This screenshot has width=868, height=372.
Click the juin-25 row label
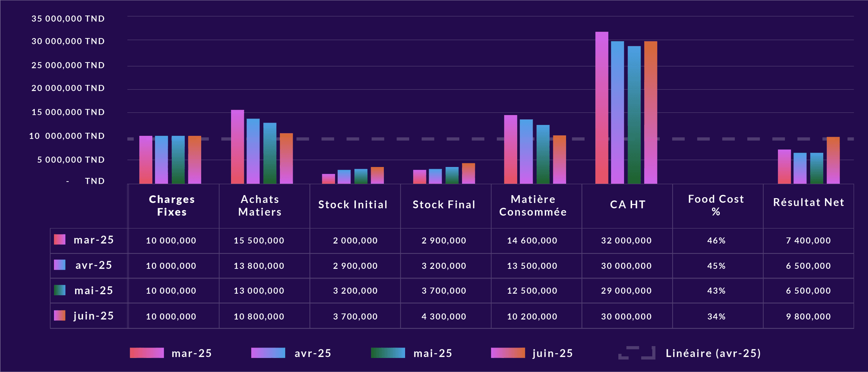pos(94,316)
